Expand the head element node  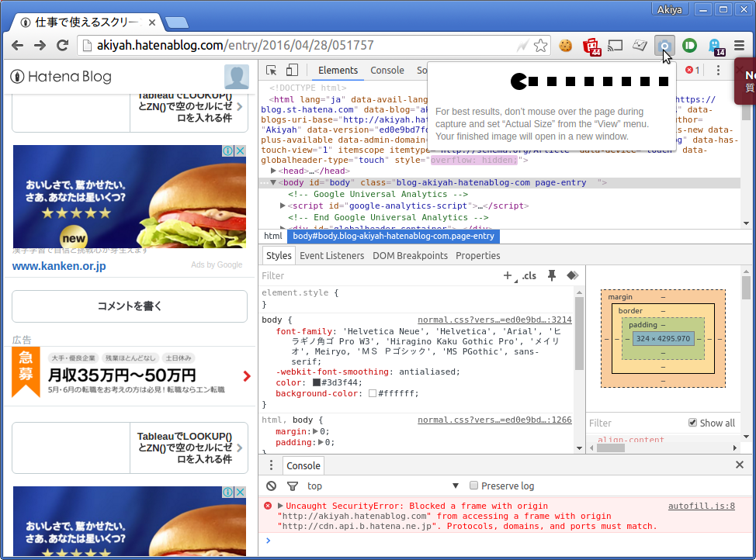point(273,171)
